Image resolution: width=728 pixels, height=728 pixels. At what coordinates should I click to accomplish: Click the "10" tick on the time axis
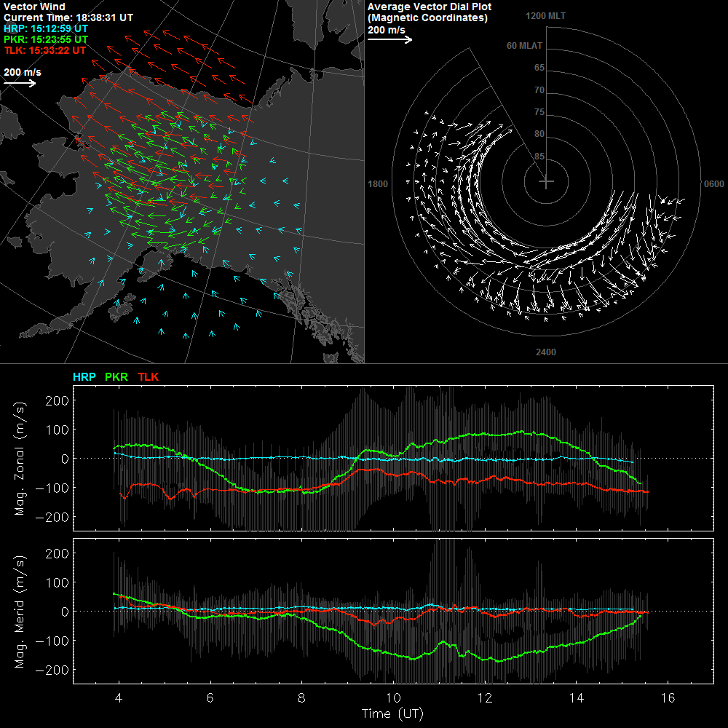[393, 698]
